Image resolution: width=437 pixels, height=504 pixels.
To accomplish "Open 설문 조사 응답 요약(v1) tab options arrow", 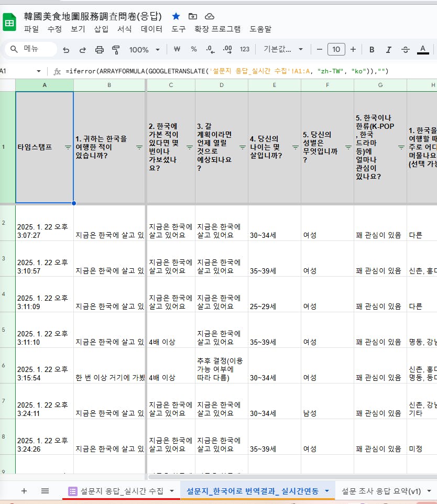I will [x=429, y=491].
